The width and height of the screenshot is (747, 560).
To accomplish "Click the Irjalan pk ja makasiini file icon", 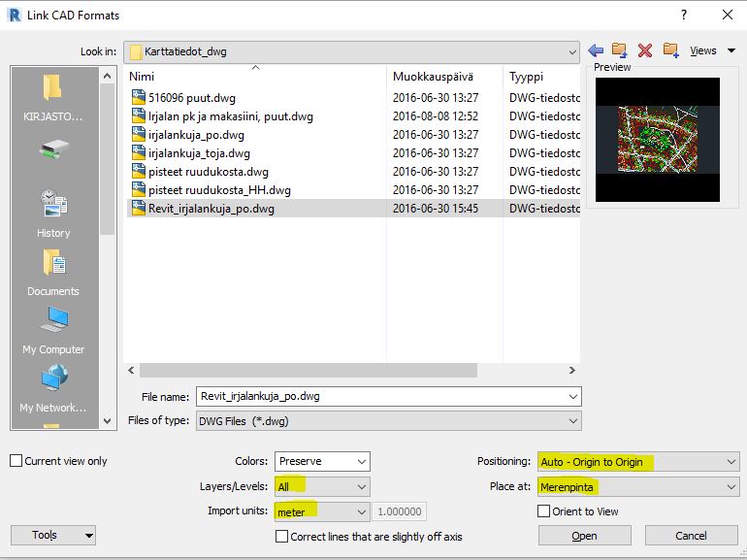I will point(138,116).
